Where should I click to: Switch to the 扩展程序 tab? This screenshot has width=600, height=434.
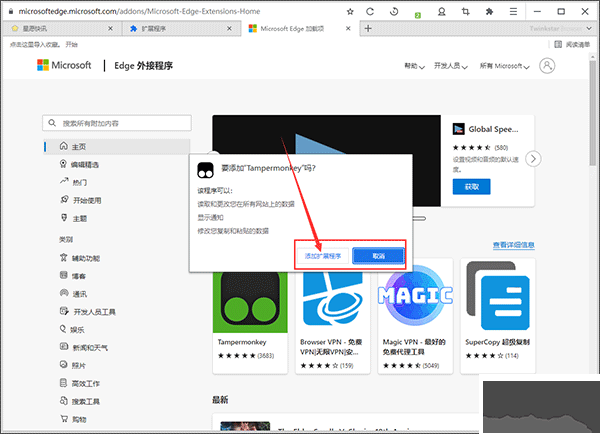point(181,28)
